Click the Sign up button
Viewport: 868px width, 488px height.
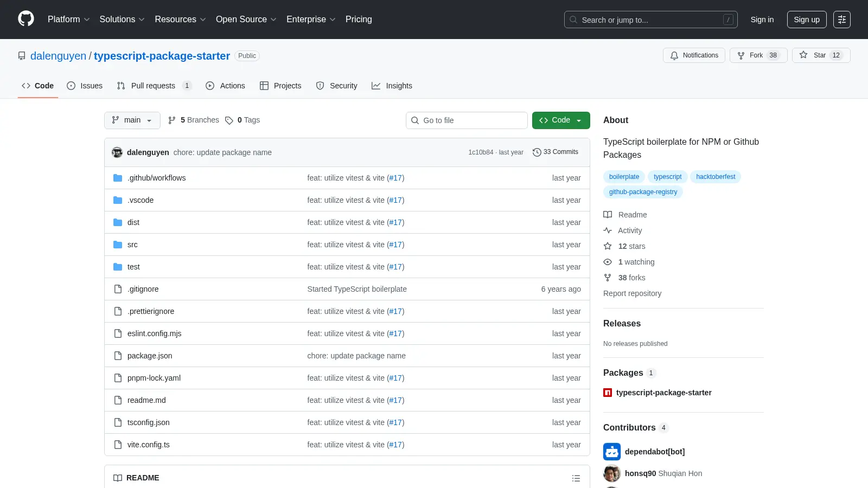pyautogui.click(x=807, y=20)
